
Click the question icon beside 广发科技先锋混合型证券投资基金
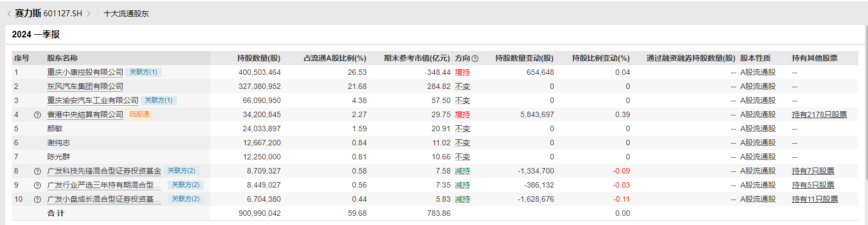tap(37, 171)
